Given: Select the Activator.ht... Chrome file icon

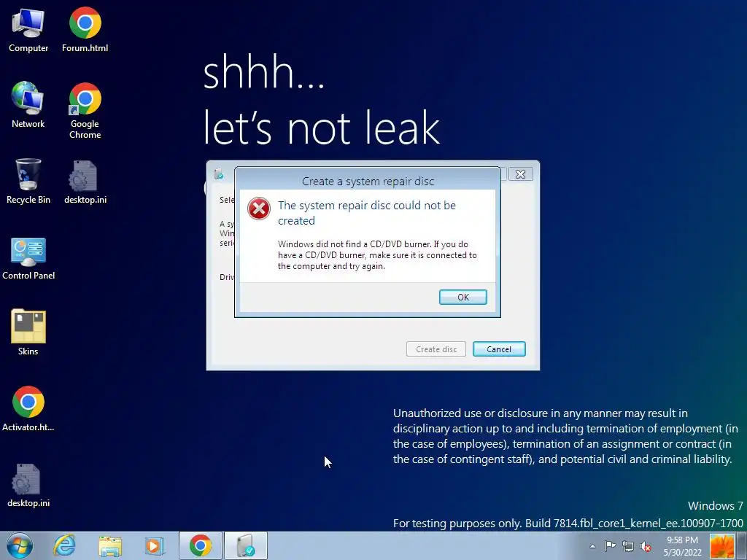Looking at the screenshot, I should tap(28, 408).
